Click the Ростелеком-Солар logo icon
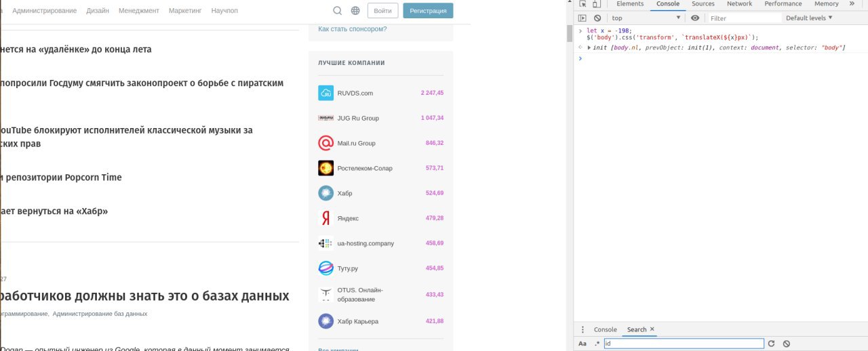Screen dimensions: 868x351 (x=325, y=168)
